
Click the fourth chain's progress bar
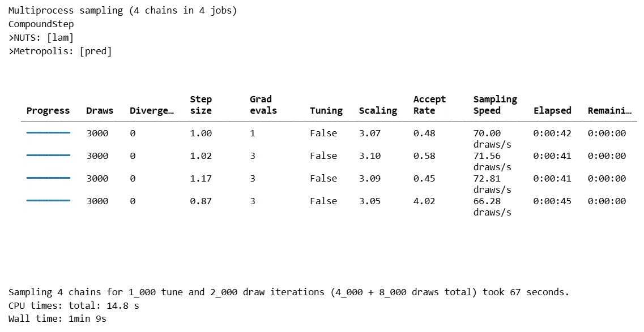48,200
